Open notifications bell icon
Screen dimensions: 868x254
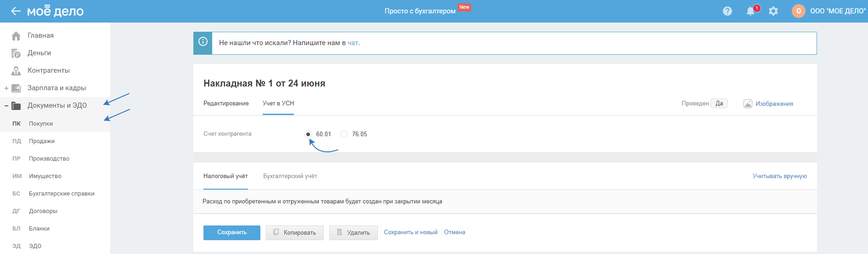click(x=750, y=11)
